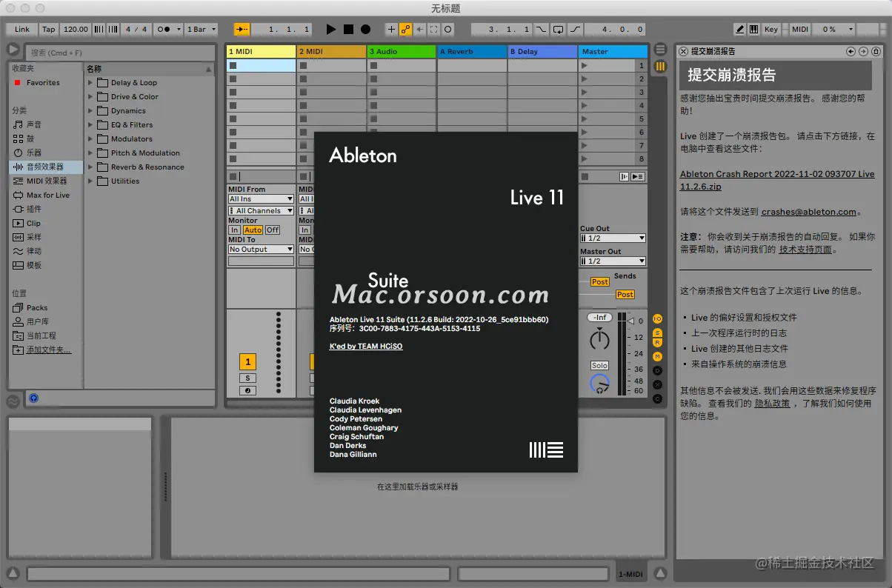Select the MIDI 效果器 category
The height and width of the screenshot is (588, 892).
(46, 181)
